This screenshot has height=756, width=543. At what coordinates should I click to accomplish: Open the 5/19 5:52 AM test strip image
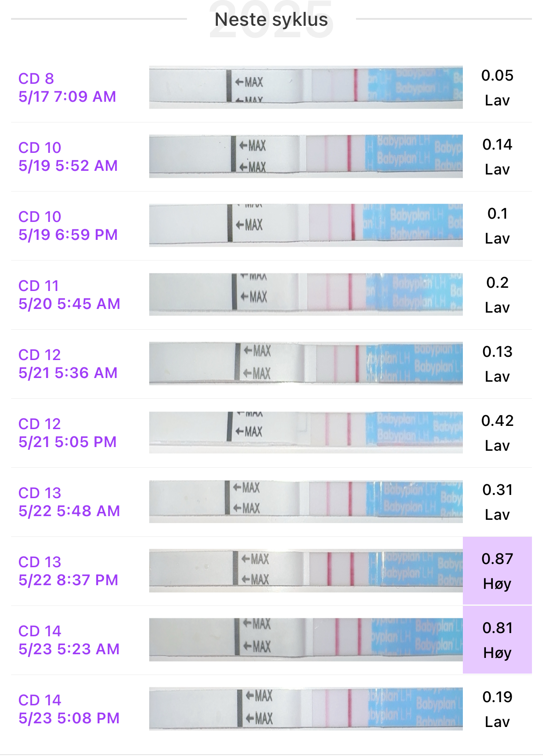pyautogui.click(x=306, y=156)
